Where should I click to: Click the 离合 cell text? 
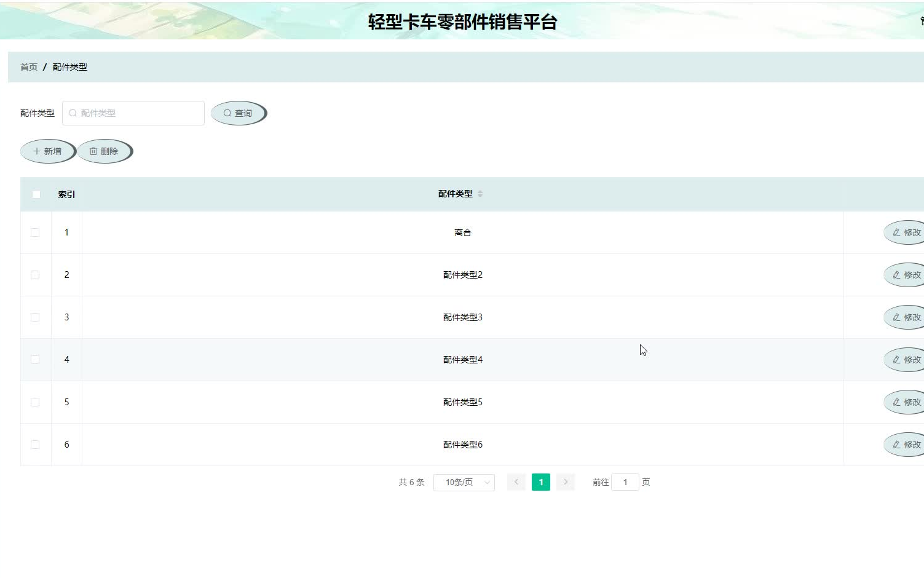point(463,232)
